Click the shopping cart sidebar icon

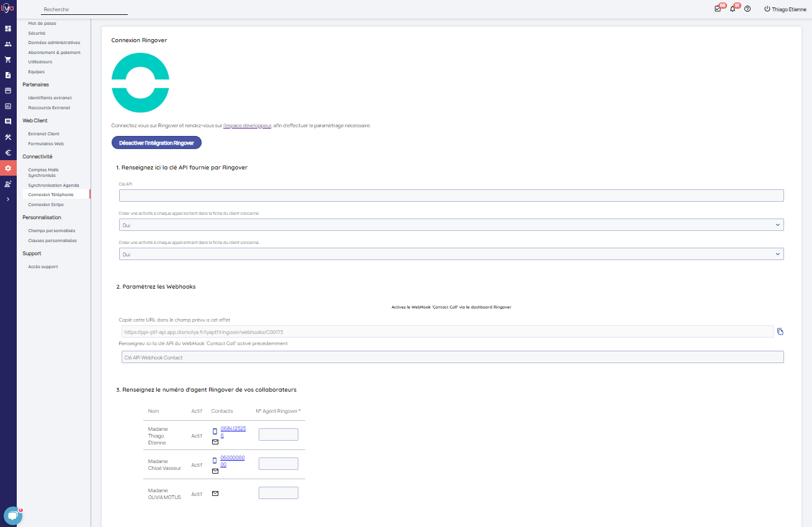pyautogui.click(x=8, y=60)
